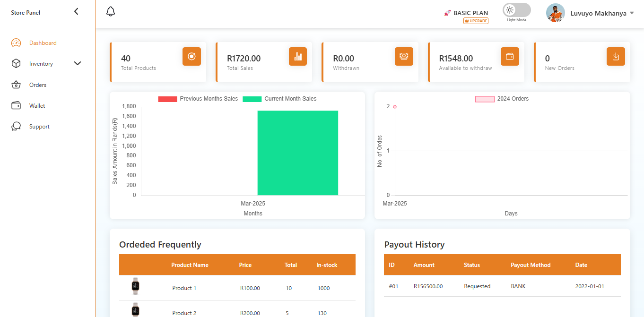Toggle the Light Mode switch

(x=516, y=10)
